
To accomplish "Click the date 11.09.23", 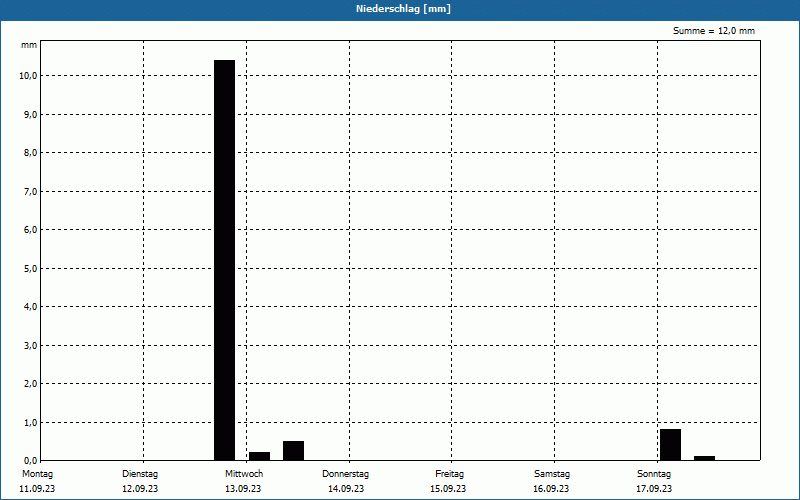I will 37,489.
